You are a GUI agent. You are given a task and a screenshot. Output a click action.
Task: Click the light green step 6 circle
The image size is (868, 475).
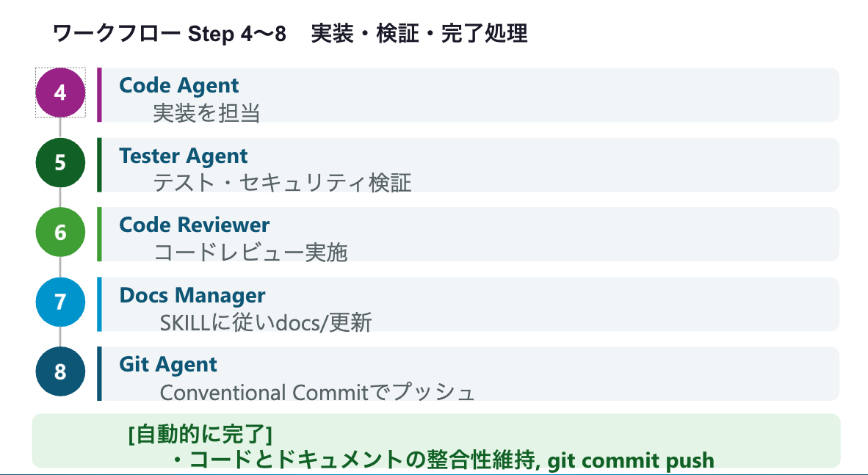pos(60,232)
